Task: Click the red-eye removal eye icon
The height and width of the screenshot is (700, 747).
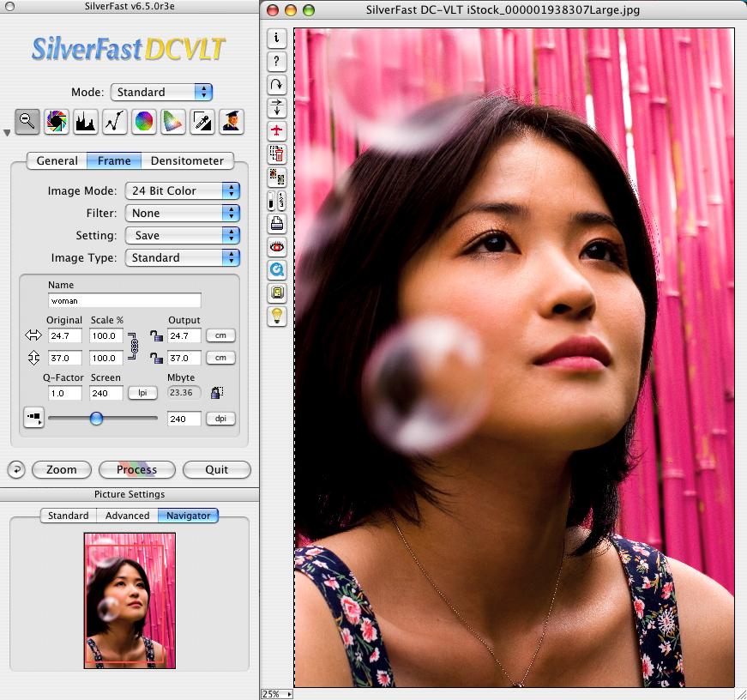Action: pyautogui.click(x=277, y=247)
